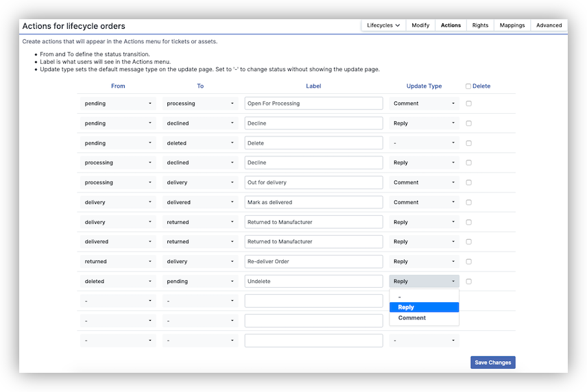Switch to the Modify tab
587x392 pixels.
(x=420, y=25)
